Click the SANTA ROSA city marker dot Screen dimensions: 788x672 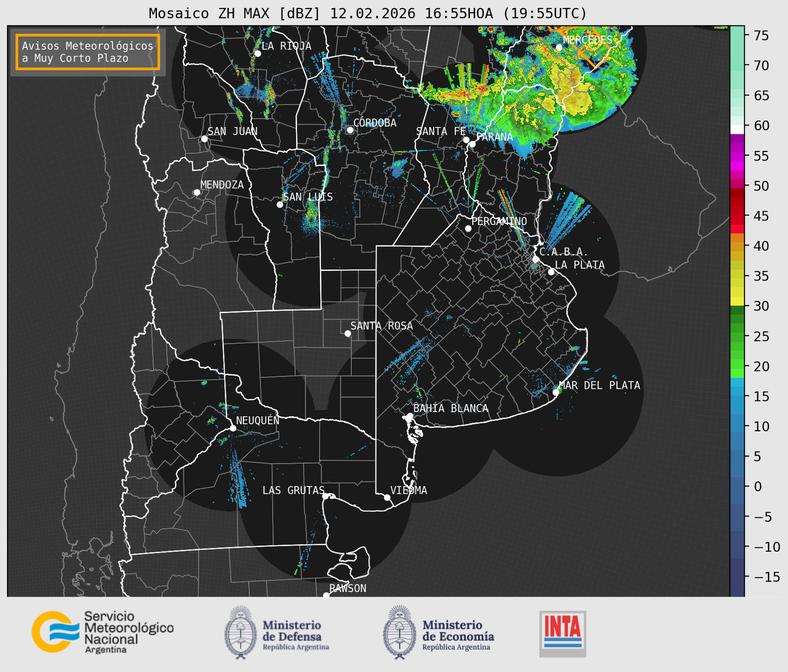[x=348, y=333]
